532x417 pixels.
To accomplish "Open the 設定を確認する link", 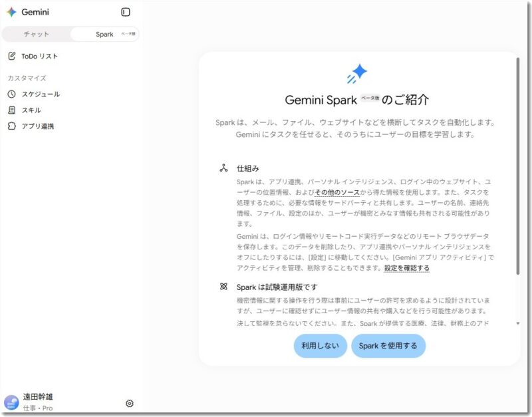I will point(407,268).
